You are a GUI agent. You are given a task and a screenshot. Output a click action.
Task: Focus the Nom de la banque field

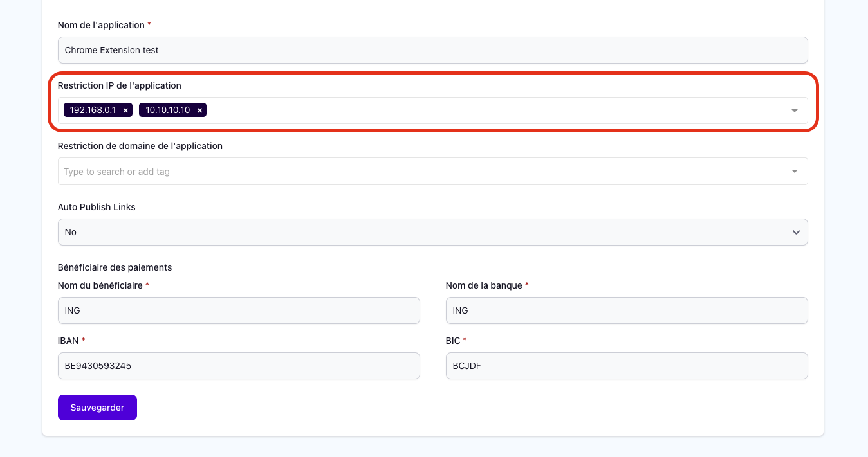pos(626,310)
